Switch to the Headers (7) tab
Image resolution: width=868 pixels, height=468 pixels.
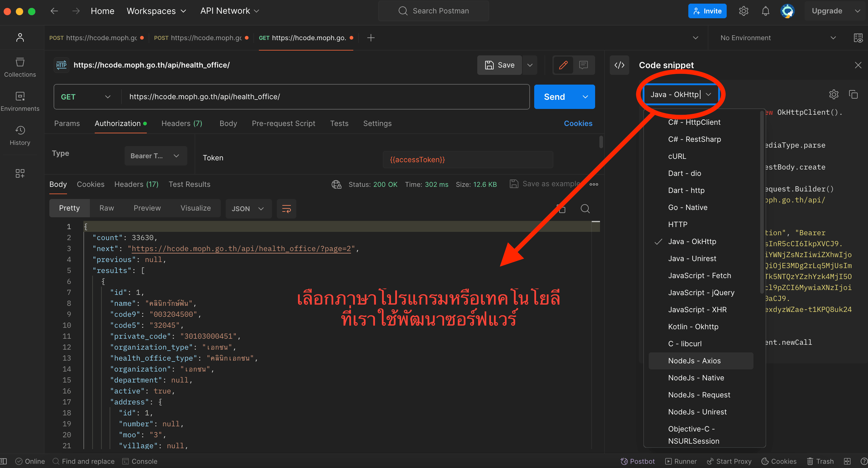[182, 124]
